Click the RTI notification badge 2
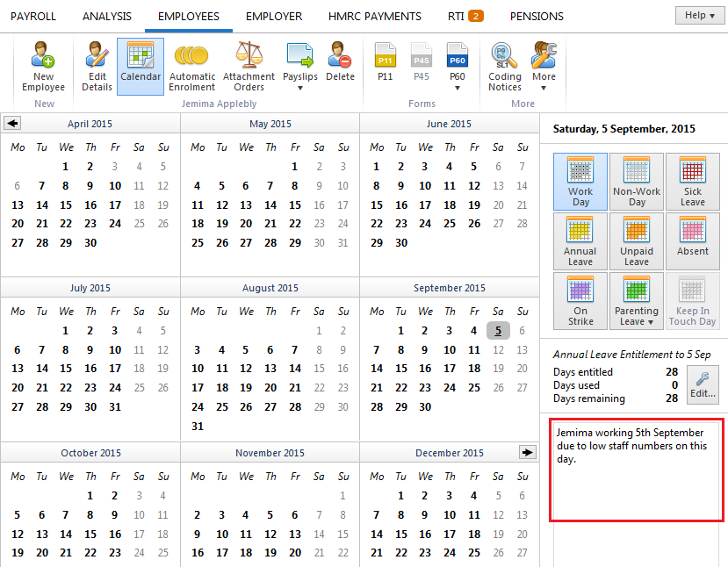The height and width of the screenshot is (567, 728). coord(476,17)
